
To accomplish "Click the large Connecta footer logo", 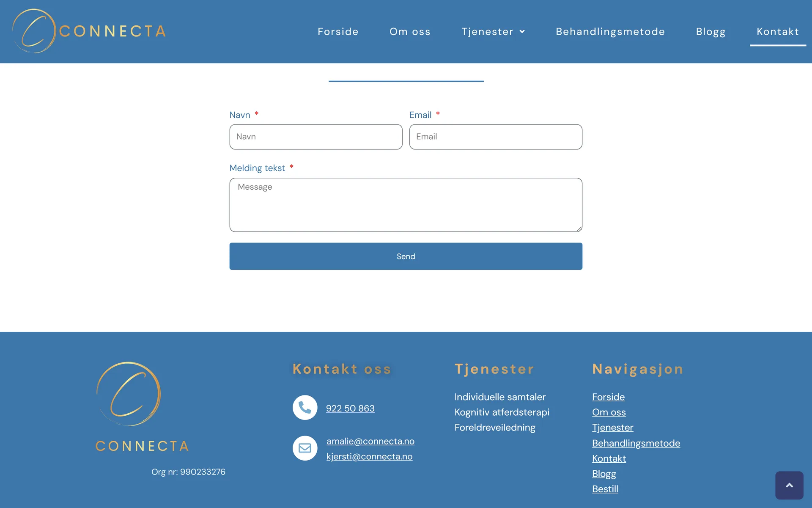I will pos(143,407).
